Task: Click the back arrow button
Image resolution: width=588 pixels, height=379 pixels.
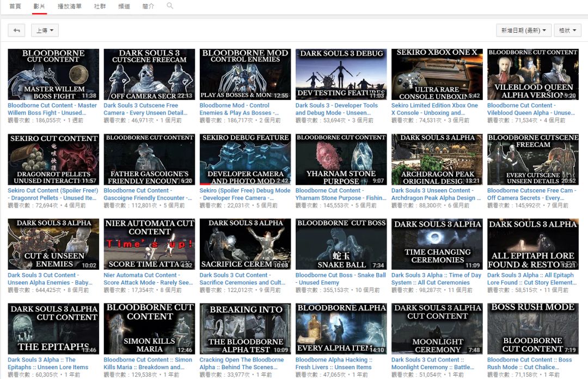Action: click(x=16, y=30)
